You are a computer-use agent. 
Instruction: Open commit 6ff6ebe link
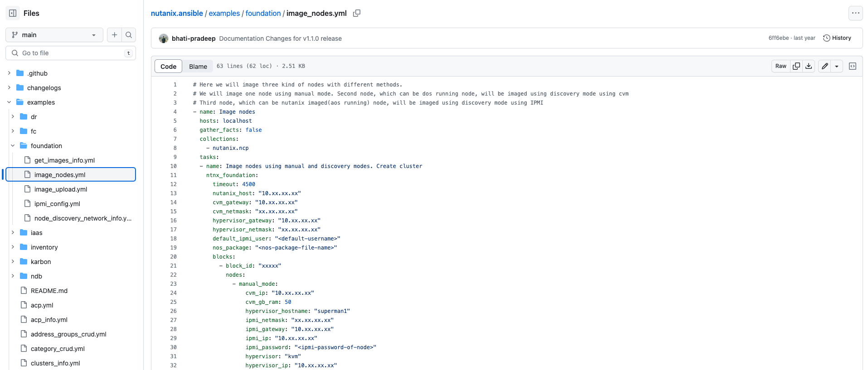pyautogui.click(x=778, y=38)
